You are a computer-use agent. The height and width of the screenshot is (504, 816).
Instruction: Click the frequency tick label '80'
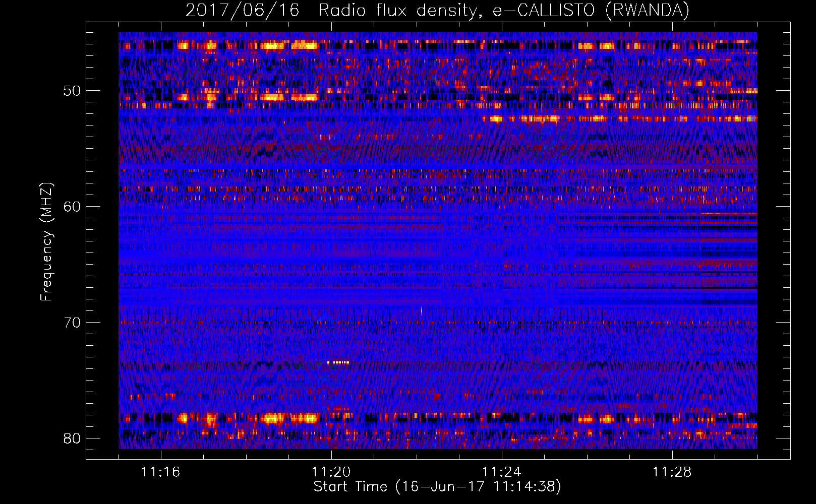(72, 438)
